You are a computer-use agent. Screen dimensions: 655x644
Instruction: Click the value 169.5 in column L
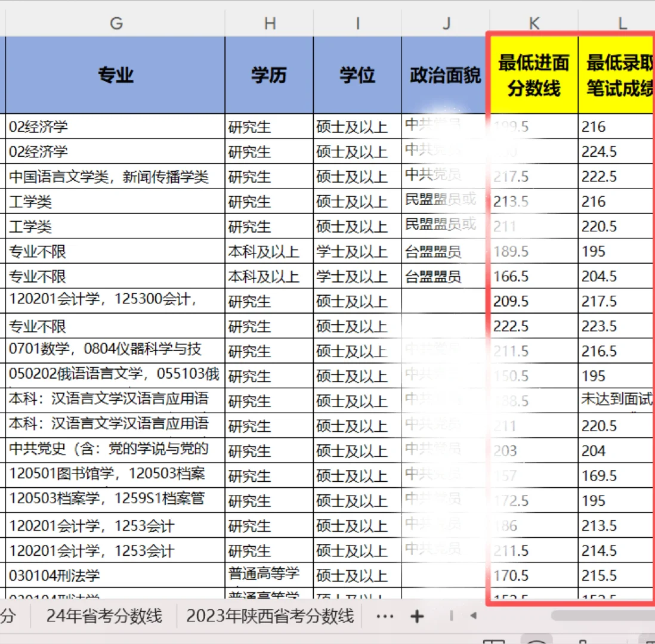(x=616, y=475)
